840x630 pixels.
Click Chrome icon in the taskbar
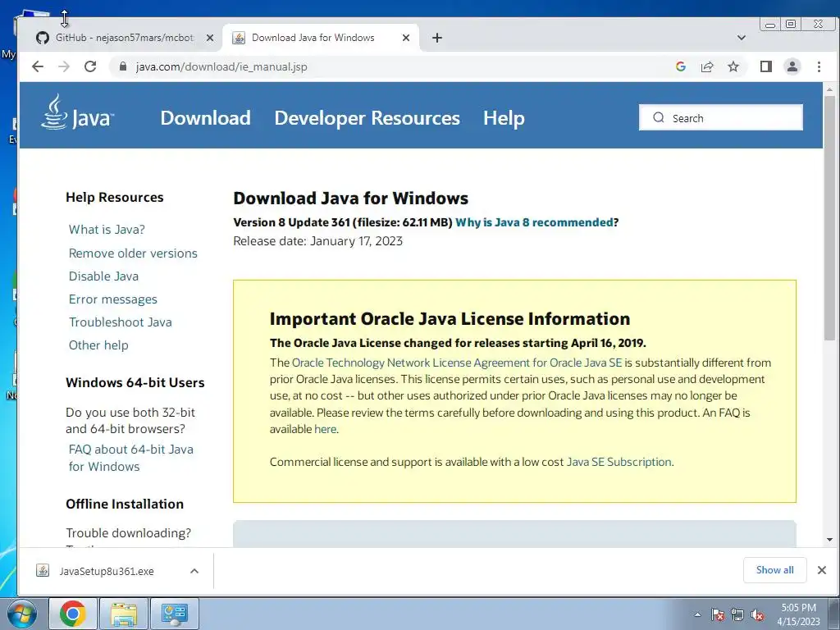click(x=73, y=614)
